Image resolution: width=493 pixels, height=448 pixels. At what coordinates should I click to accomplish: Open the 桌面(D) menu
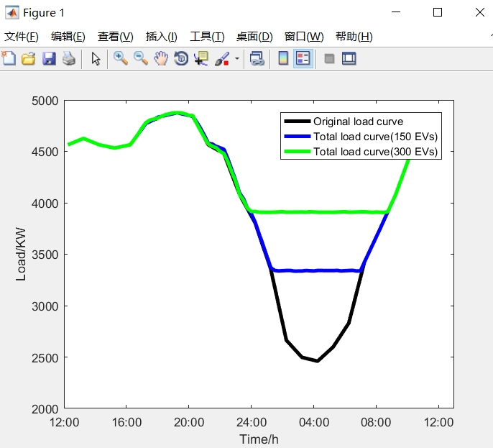tap(254, 37)
